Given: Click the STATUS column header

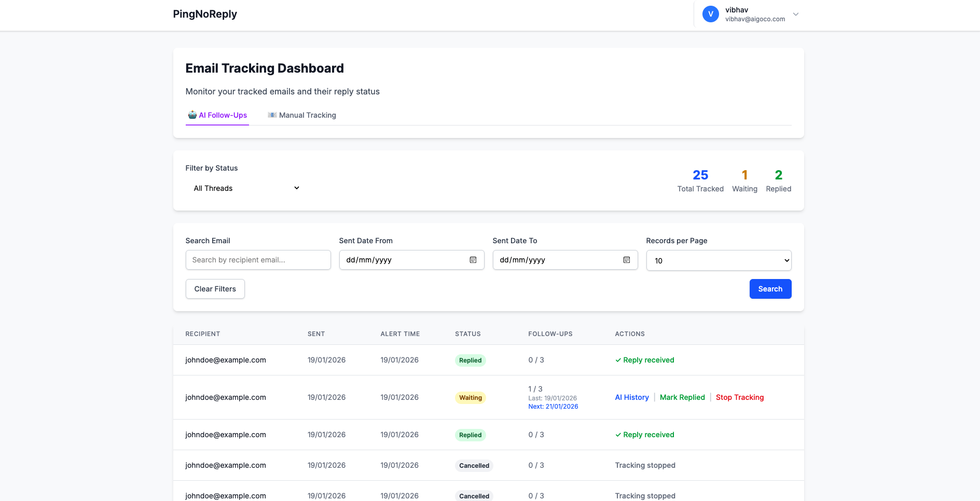Looking at the screenshot, I should click(468, 334).
